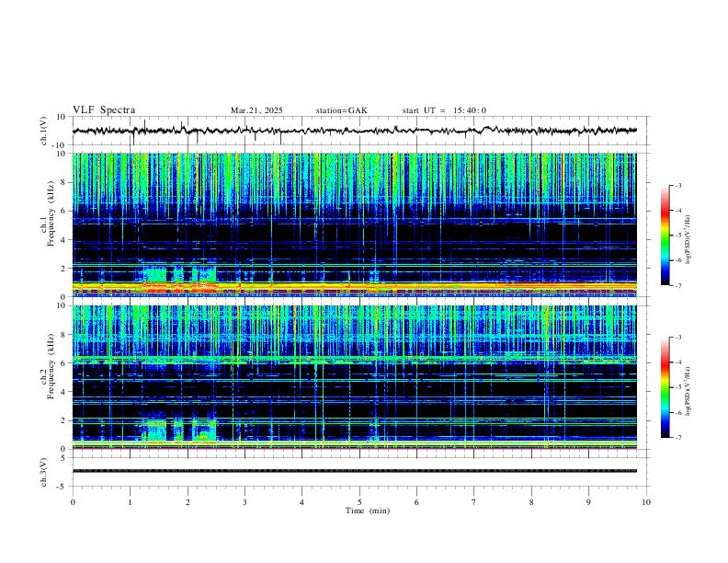728x563 pixels.
Task: Click the ch.2 'Frequency (kHz)' axis label
Action: pyautogui.click(x=51, y=366)
